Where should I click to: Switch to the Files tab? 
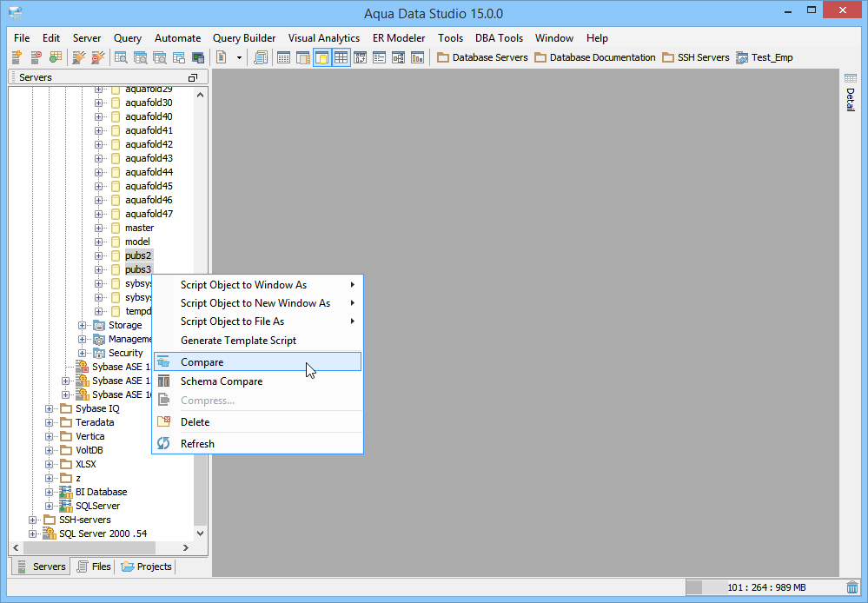94,567
